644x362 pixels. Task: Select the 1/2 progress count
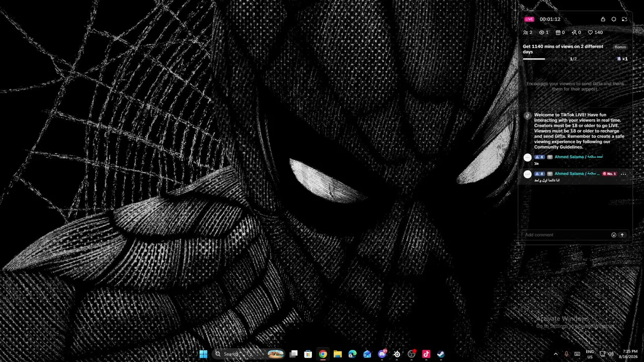pos(573,59)
